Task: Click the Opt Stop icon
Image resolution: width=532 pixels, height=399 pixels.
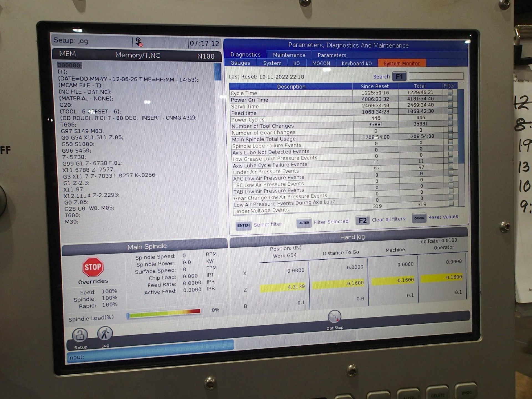Action: (334, 317)
